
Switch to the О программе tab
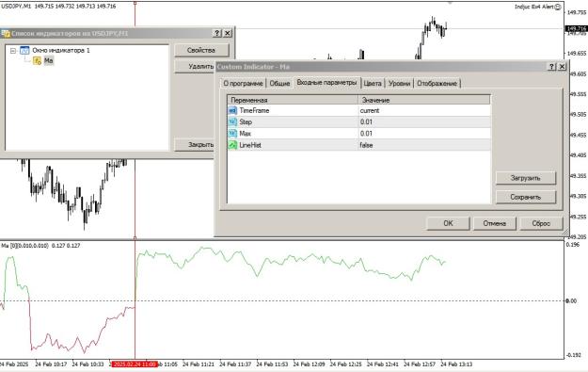click(243, 83)
